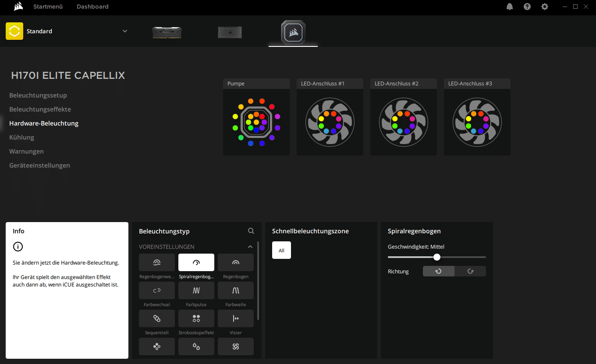The image size is (596, 364).
Task: Click the Geschwindigkeit speed slider handle
Action: 436,257
